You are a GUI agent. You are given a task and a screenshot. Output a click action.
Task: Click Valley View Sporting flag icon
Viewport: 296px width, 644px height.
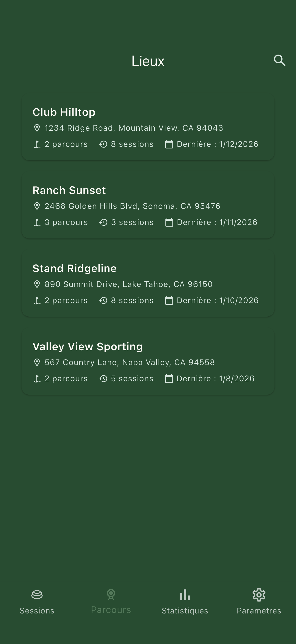tap(37, 379)
